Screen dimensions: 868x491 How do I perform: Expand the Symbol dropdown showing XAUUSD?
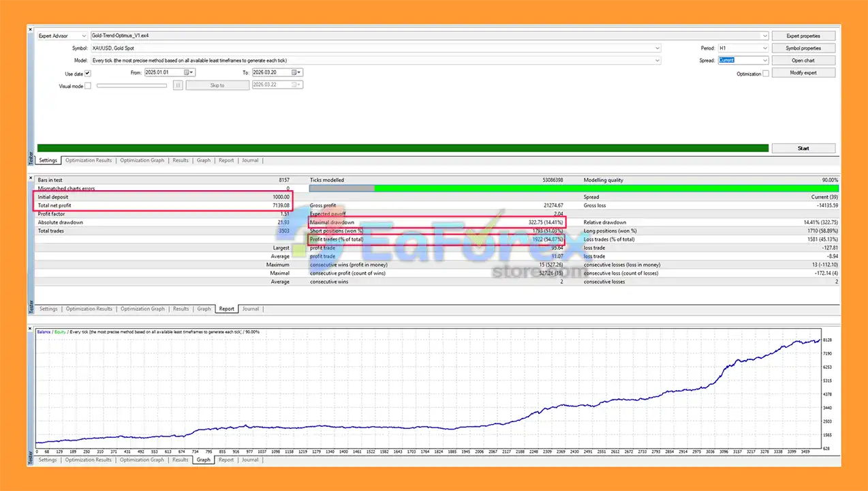[657, 48]
